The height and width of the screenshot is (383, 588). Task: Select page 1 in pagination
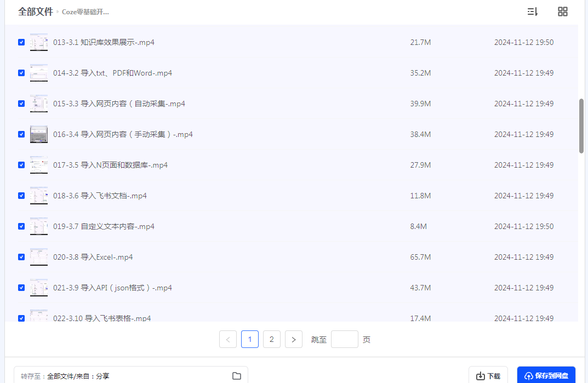tap(250, 340)
